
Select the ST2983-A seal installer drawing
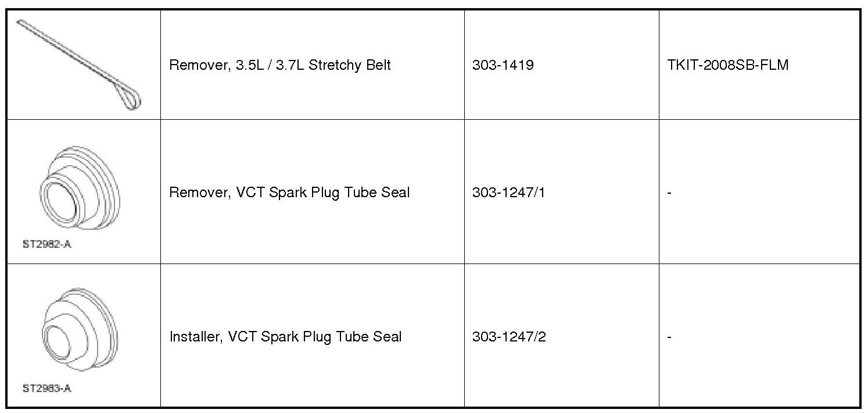(x=79, y=330)
